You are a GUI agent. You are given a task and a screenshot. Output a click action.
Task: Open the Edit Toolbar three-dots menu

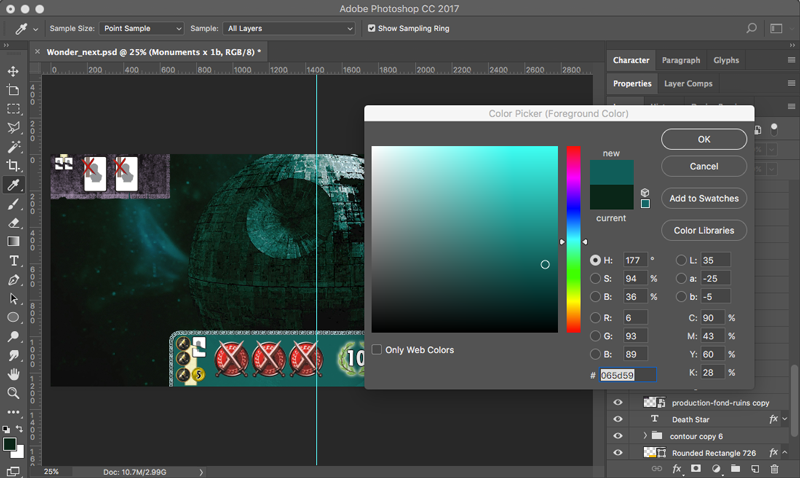click(x=13, y=412)
